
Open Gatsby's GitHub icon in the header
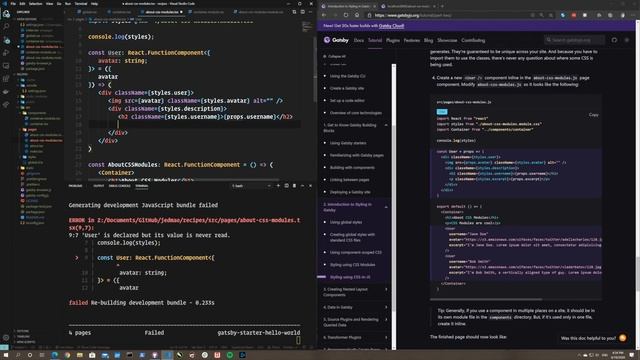[x=614, y=40]
